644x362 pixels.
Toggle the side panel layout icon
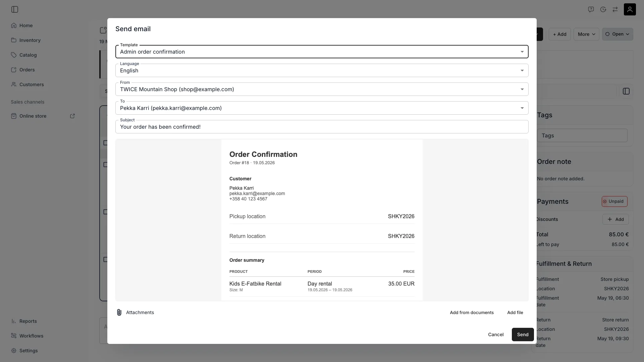pyautogui.click(x=626, y=91)
